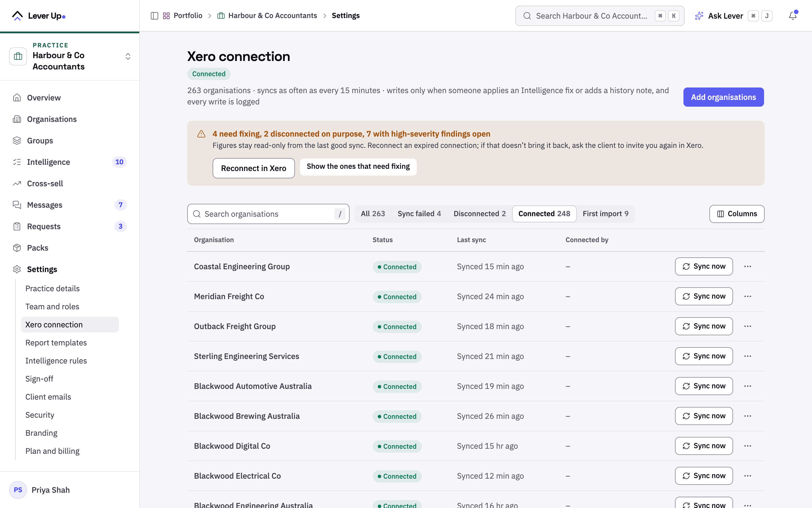Go to the Portfolio breadcrumb
Image resolution: width=812 pixels, height=508 pixels.
click(x=182, y=16)
